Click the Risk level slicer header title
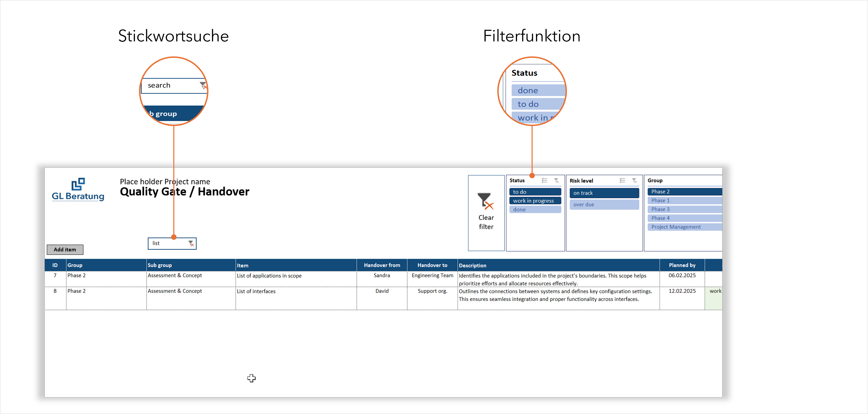868x414 pixels. point(581,181)
